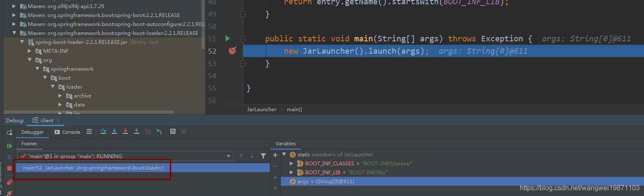The height and width of the screenshot is (196, 644).
Task: Add new watch with plus icon
Action: [275, 155]
